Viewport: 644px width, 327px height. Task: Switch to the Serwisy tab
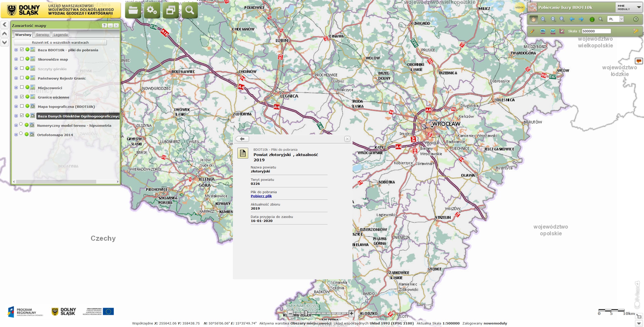click(x=42, y=35)
